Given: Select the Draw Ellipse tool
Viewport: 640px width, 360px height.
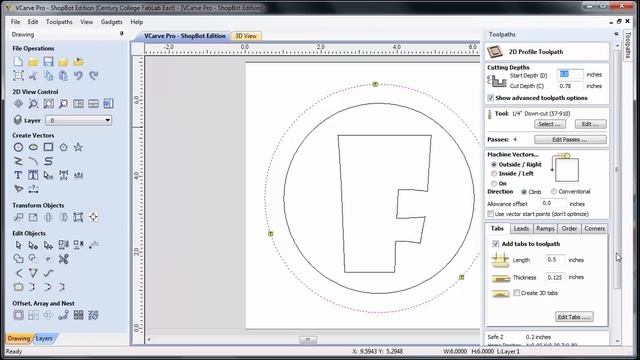Looking at the screenshot, I should (x=33, y=147).
